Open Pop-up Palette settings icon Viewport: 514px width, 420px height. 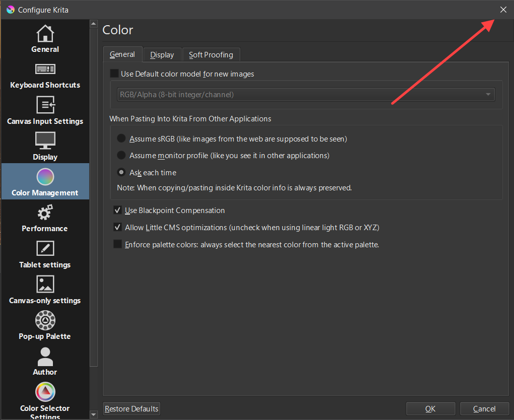[45, 320]
